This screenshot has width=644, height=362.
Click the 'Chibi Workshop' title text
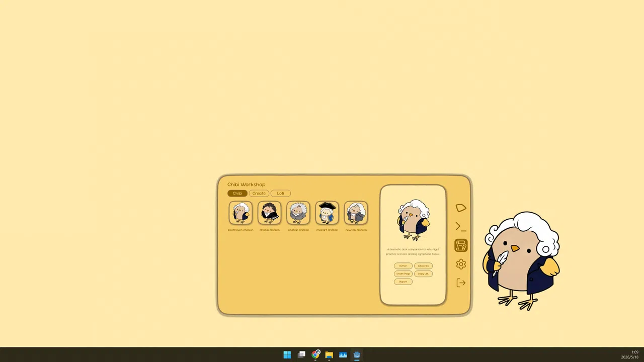246,185
